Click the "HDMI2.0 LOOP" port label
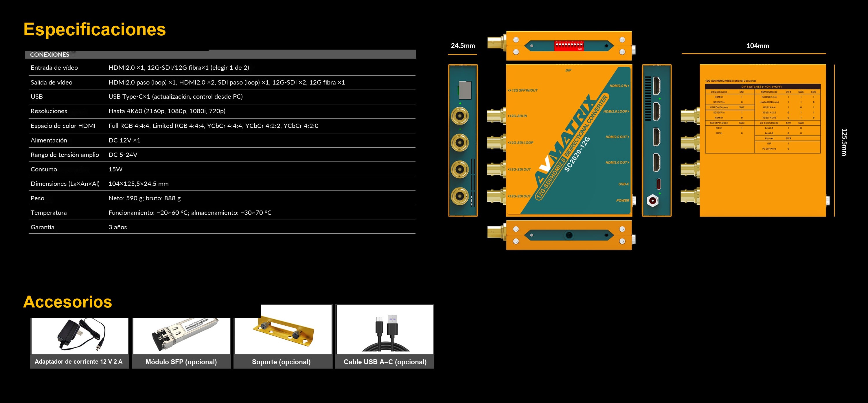 (616, 111)
